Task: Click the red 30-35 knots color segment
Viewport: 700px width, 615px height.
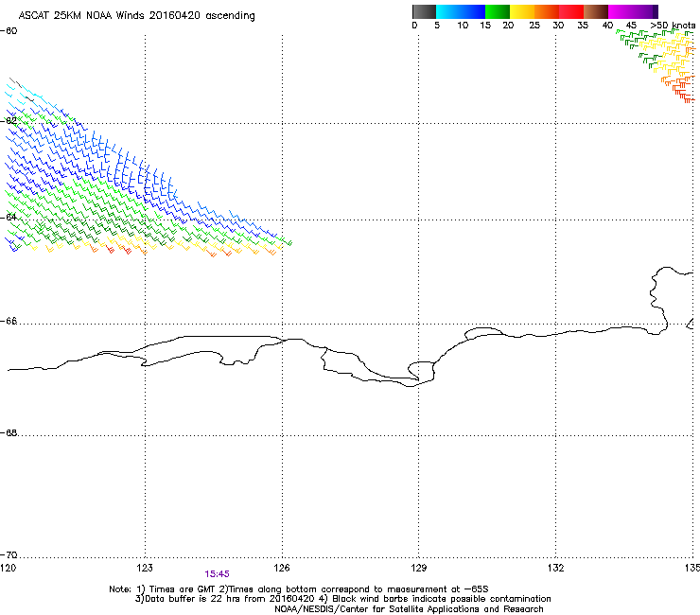Action: tap(571, 11)
